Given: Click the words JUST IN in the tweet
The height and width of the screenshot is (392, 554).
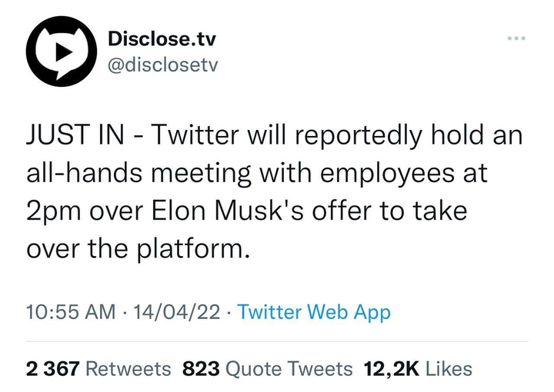Looking at the screenshot, I should [x=75, y=135].
